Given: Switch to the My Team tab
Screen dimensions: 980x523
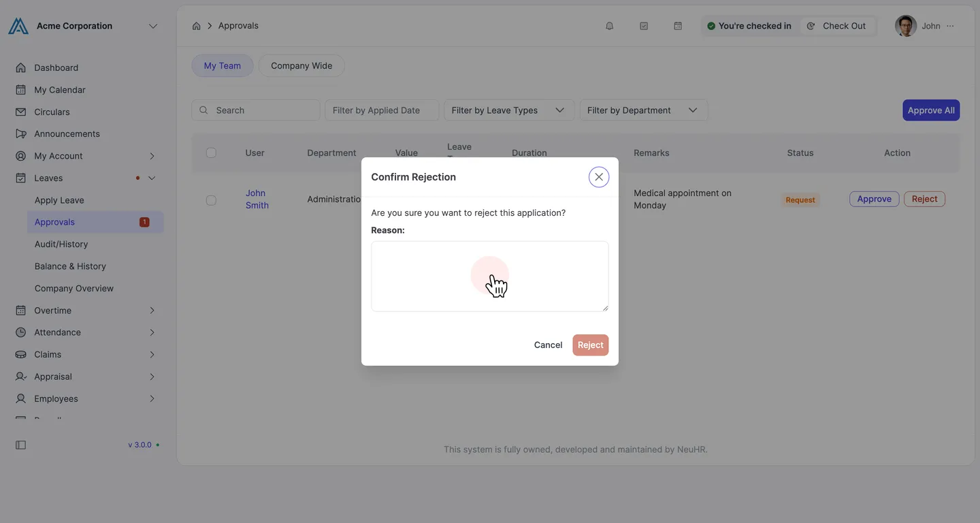Looking at the screenshot, I should click(223, 65).
